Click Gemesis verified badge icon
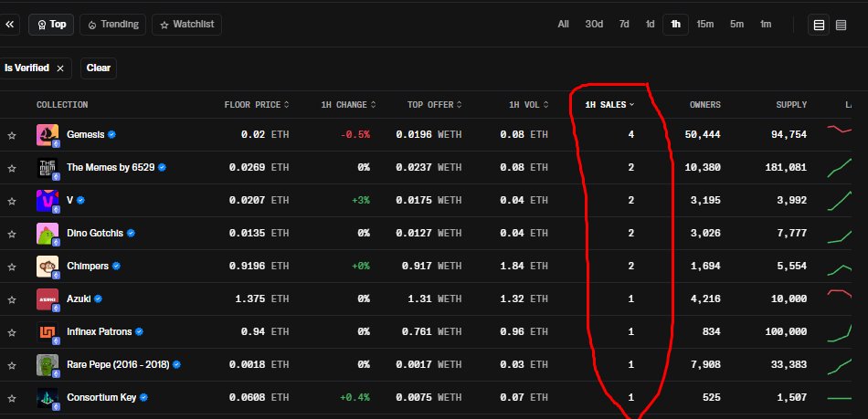This screenshot has width=868, height=419. (111, 134)
